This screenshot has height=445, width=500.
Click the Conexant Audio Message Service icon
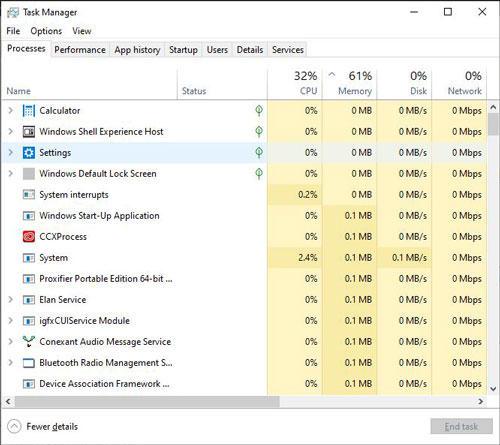29,342
